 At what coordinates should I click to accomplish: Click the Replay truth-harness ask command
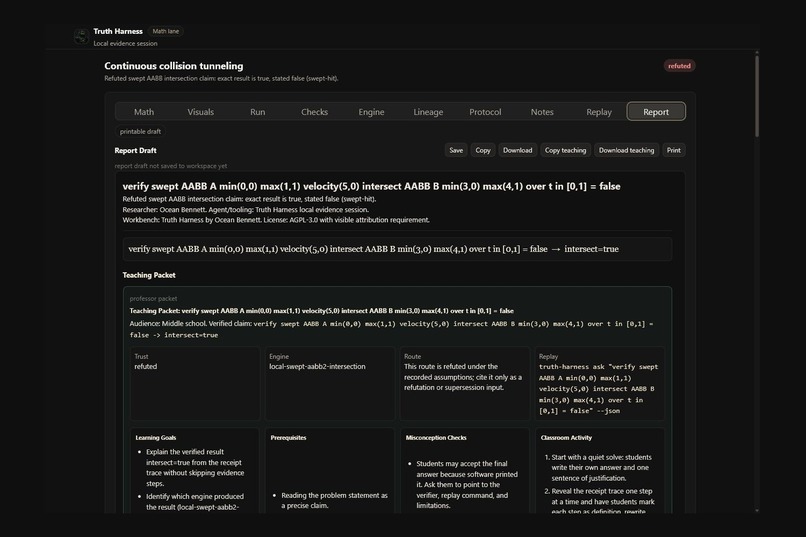click(x=598, y=388)
